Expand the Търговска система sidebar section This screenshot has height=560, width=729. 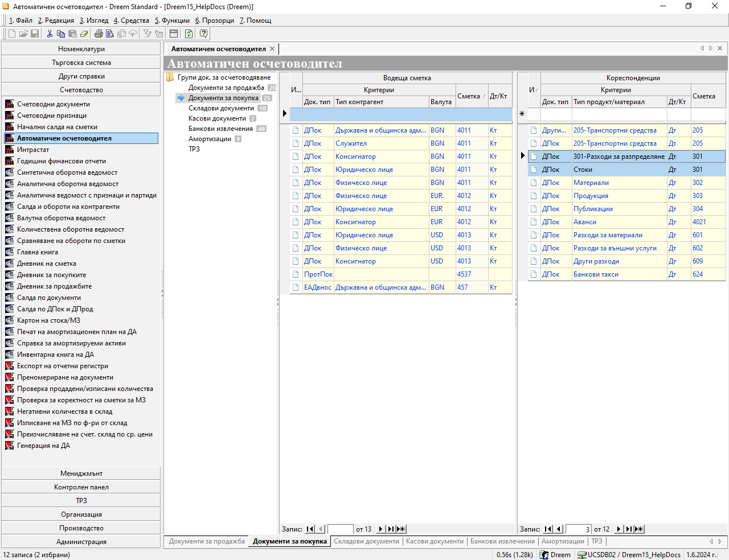81,63
